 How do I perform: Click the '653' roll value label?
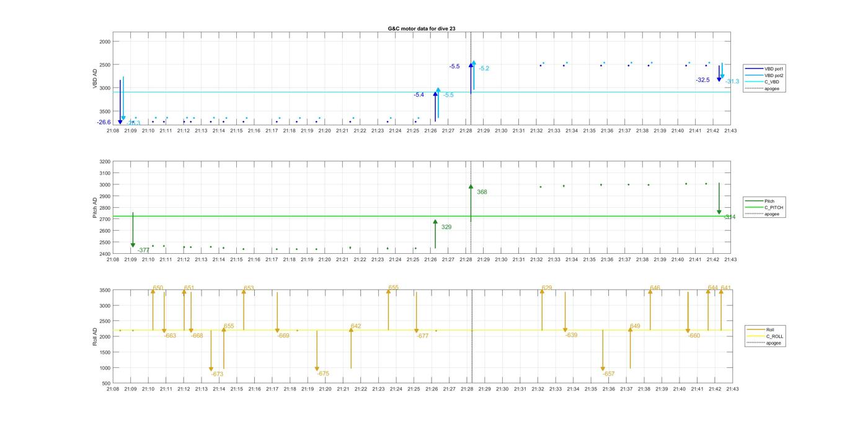249,288
